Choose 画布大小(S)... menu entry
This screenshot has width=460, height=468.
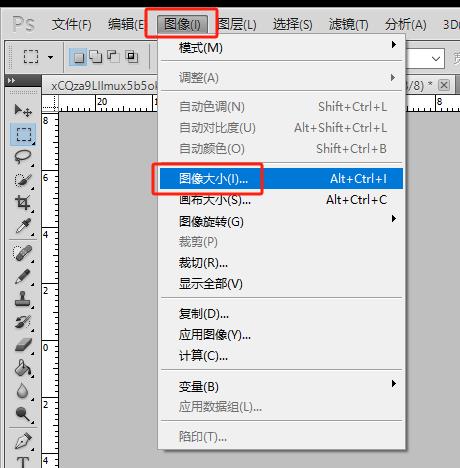[x=282, y=200]
